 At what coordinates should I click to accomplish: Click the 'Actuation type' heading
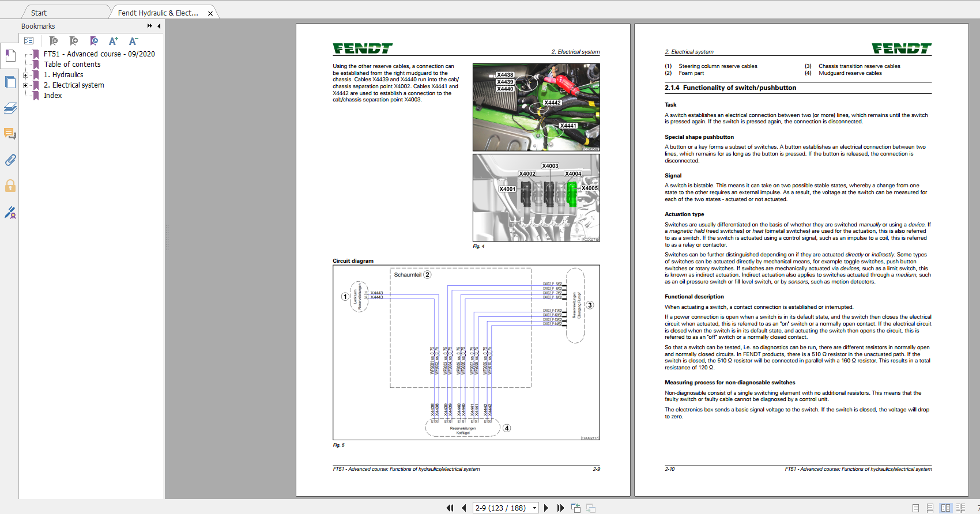pos(684,214)
